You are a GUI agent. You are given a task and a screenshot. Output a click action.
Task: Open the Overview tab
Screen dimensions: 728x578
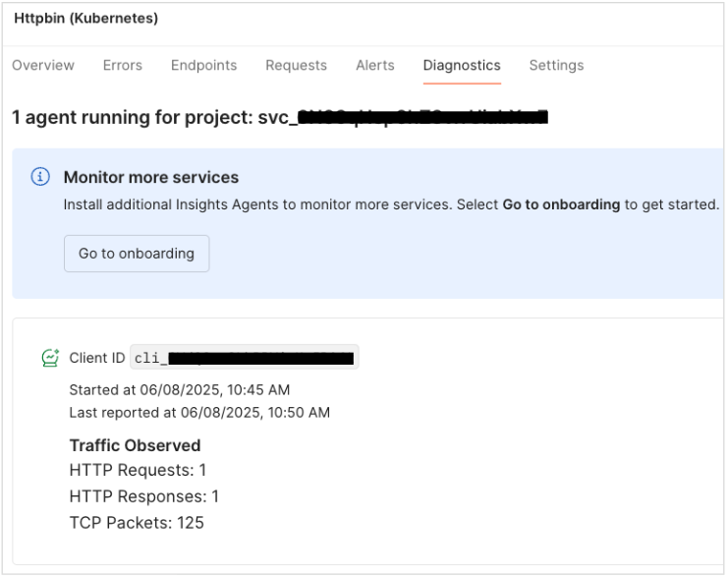click(43, 66)
